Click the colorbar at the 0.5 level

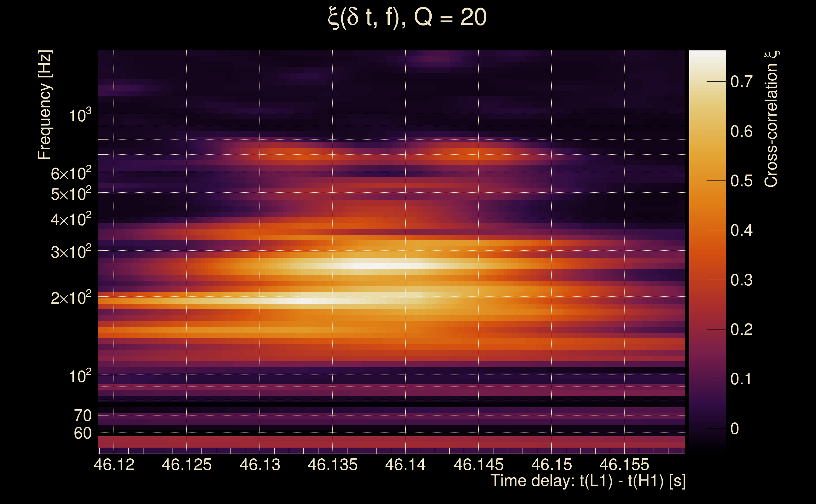707,181
